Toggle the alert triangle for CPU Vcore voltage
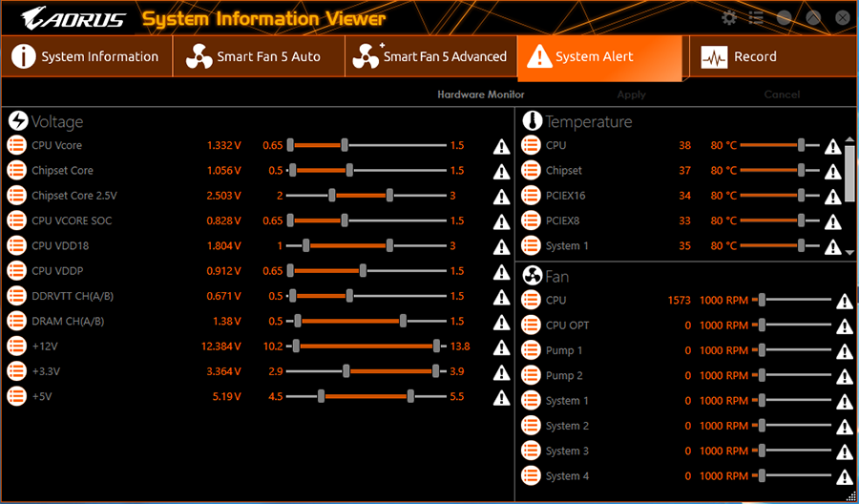The height and width of the screenshot is (504, 859). [501, 146]
